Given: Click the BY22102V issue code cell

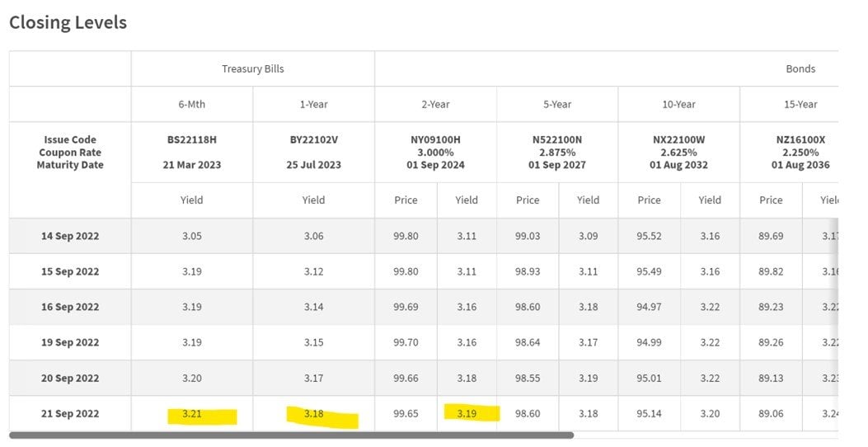Looking at the screenshot, I should click(313, 153).
